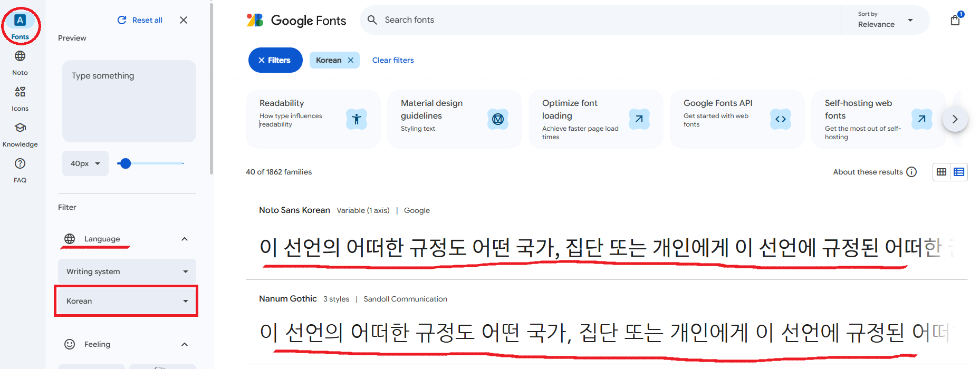The height and width of the screenshot is (369, 980).
Task: Click the blue Filters button
Action: tap(275, 60)
